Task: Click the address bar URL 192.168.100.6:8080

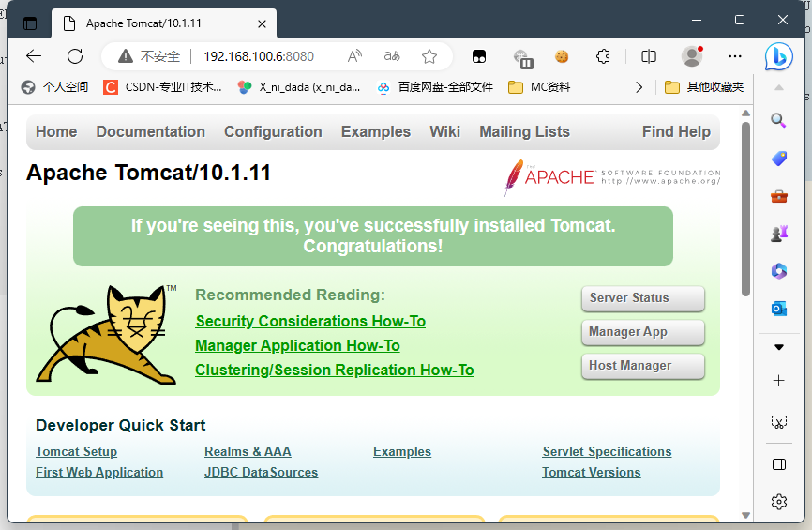Action: coord(259,56)
